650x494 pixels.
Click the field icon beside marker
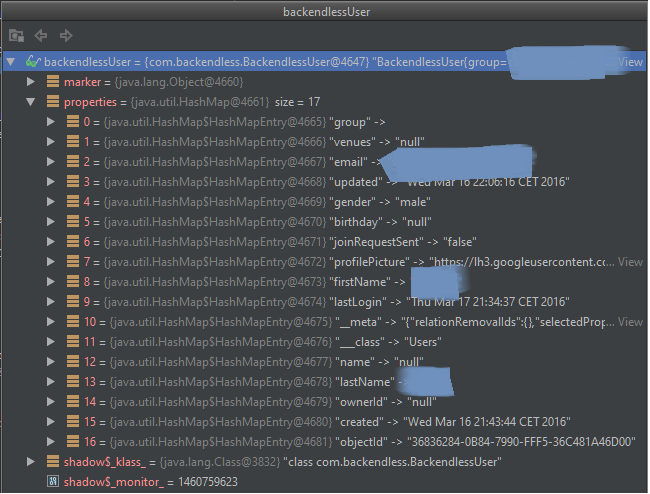53,82
